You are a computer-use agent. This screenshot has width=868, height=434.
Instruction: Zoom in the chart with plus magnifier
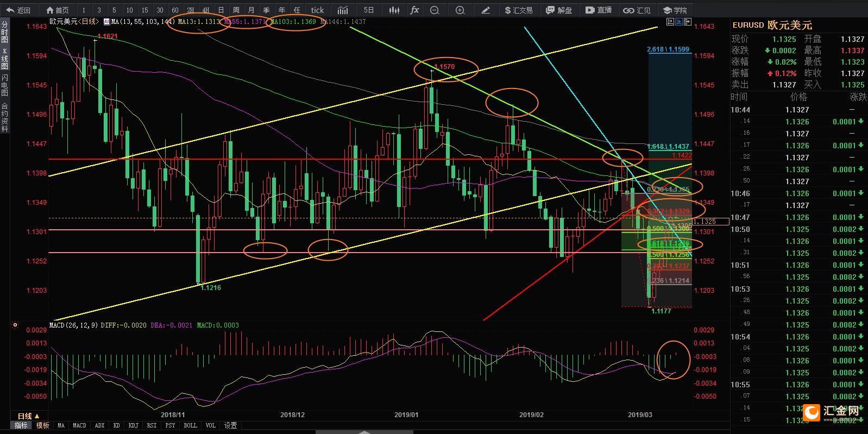460,10
